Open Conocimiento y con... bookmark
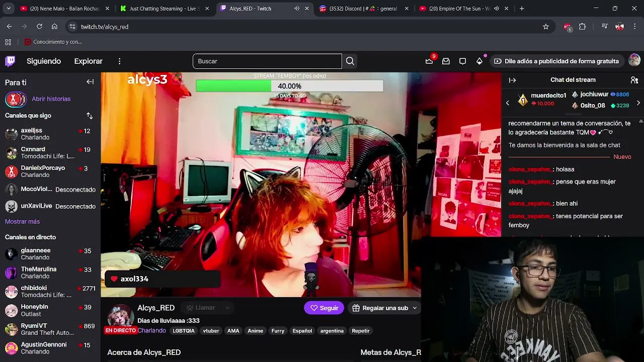644x362 pixels. pos(53,42)
